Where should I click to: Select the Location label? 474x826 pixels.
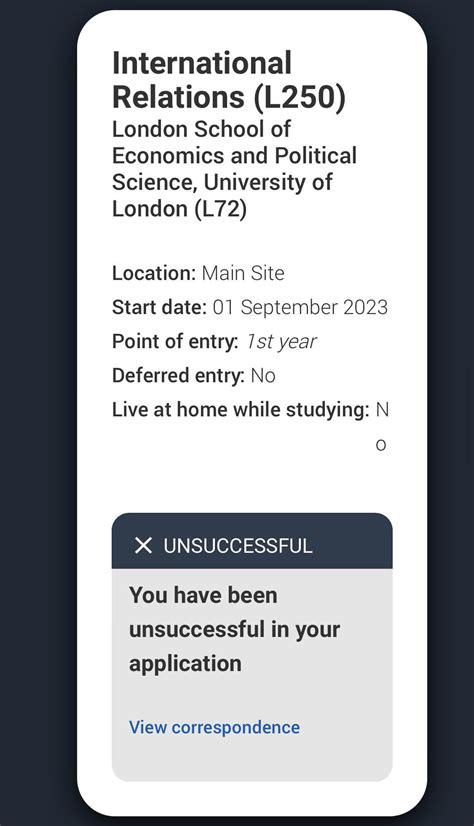coord(154,273)
